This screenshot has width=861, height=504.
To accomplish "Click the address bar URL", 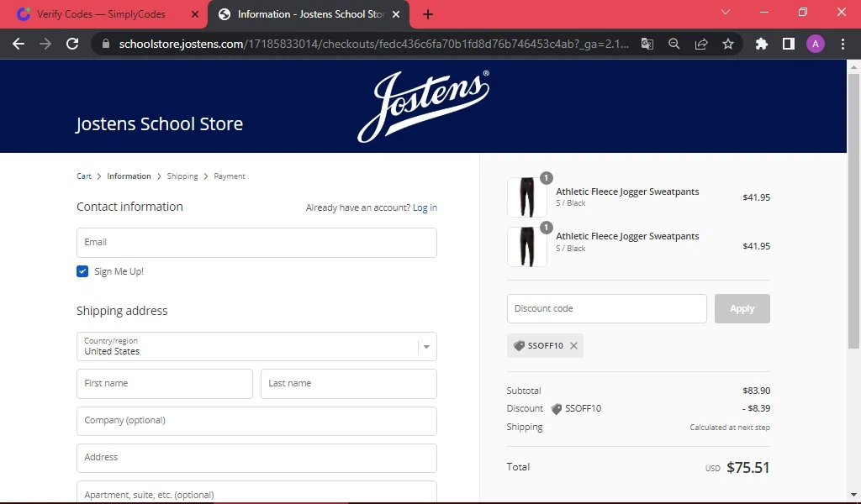I will 374,44.
